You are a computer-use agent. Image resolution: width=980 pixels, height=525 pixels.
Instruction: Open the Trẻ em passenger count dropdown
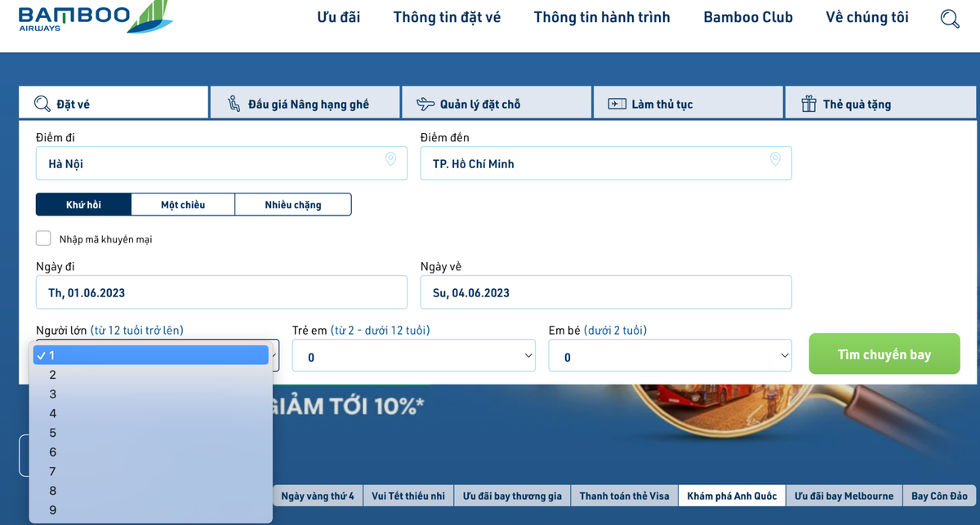(413, 356)
